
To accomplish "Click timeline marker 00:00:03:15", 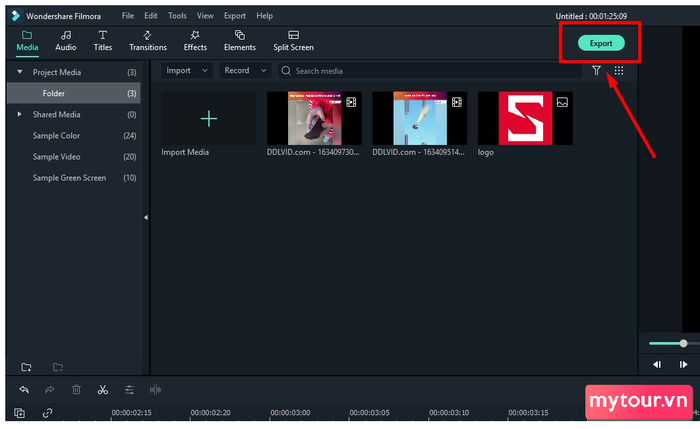I will tap(528, 413).
